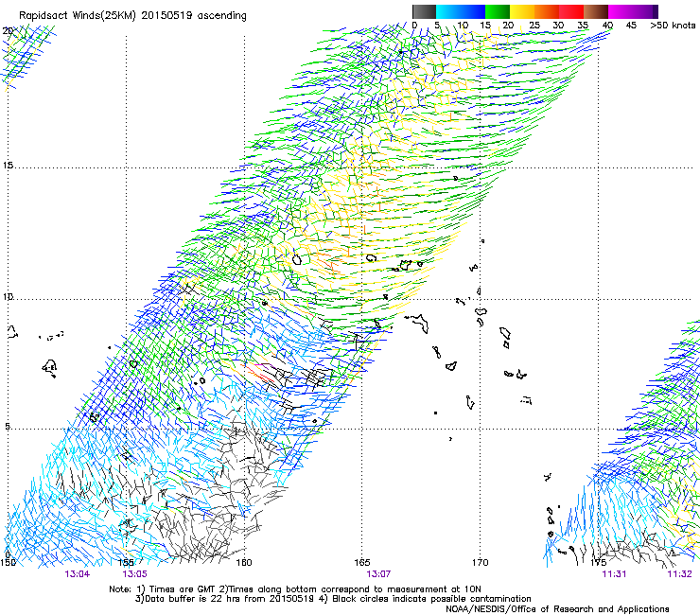
Task: Click the '11:31' swath time label
Action: [x=614, y=574]
